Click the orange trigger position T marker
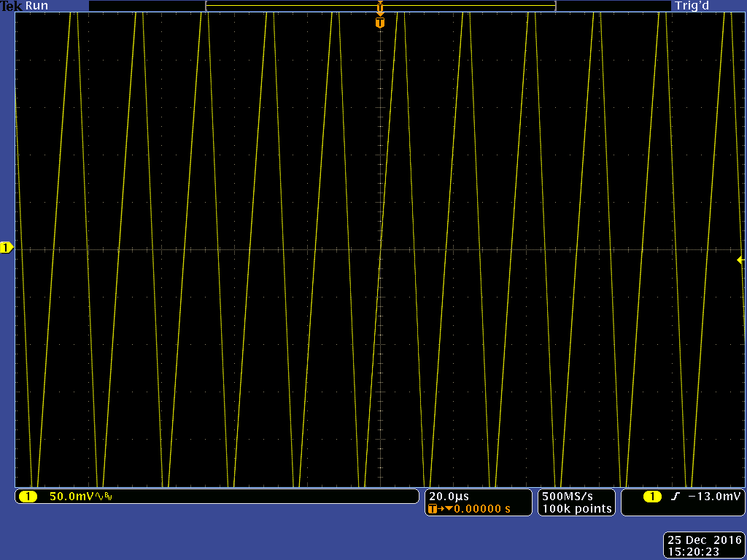Image resolution: width=747 pixels, height=560 pixels. click(379, 23)
